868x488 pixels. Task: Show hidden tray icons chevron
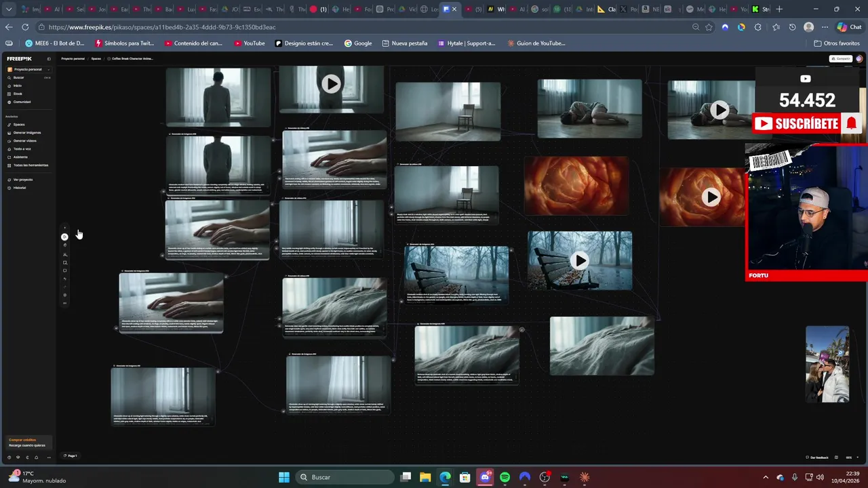point(766,477)
